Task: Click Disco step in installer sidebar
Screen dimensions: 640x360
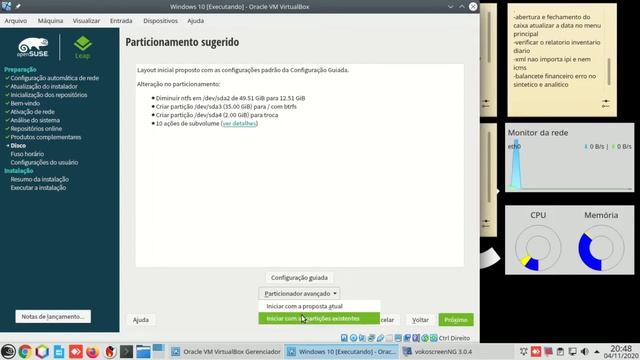Action: 18,145
